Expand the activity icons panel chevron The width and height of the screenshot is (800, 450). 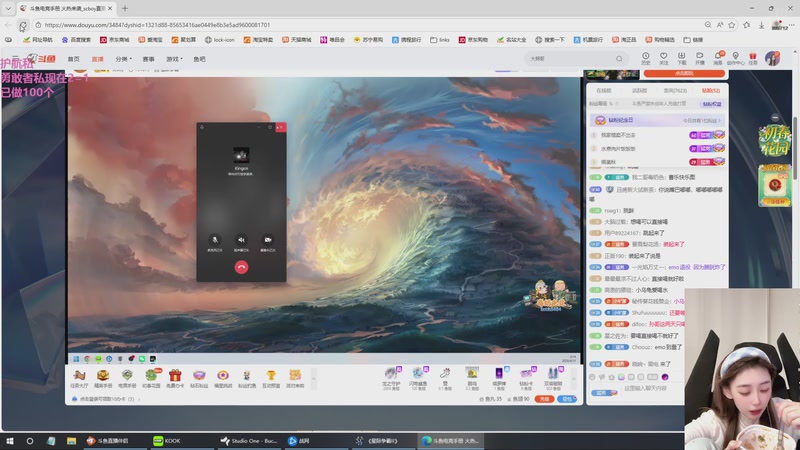click(x=314, y=379)
